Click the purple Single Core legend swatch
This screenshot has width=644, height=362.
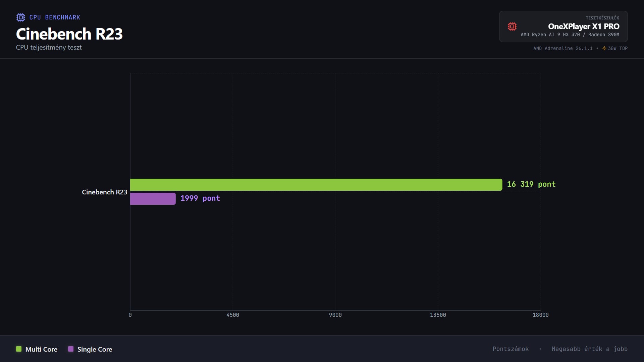tap(71, 349)
